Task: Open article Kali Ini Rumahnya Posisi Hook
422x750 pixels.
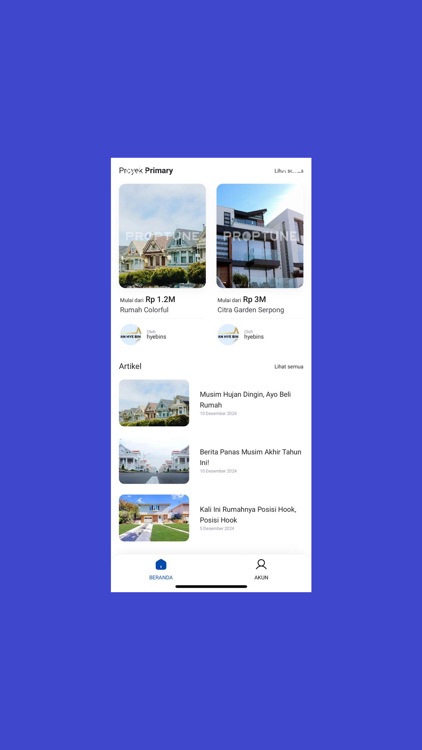Action: click(248, 514)
